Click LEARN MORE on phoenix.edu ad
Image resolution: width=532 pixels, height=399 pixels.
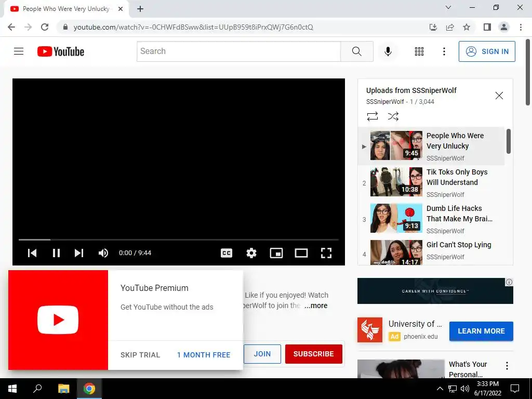click(x=481, y=331)
